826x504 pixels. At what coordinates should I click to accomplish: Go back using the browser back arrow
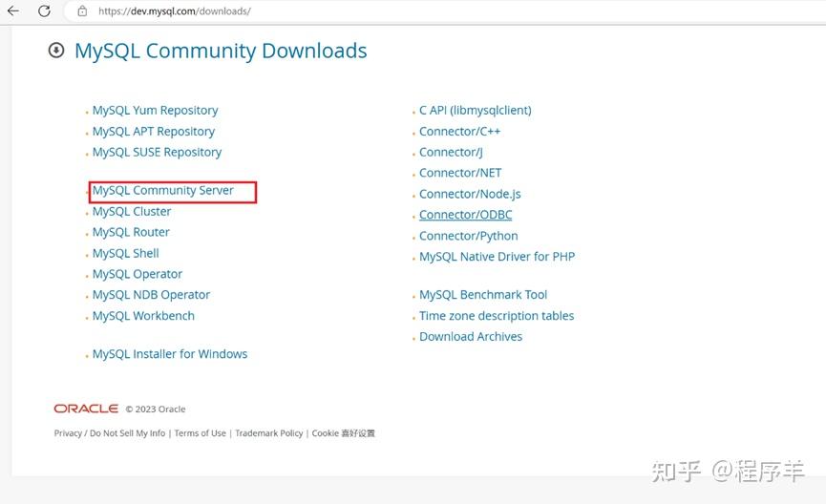pyautogui.click(x=13, y=10)
